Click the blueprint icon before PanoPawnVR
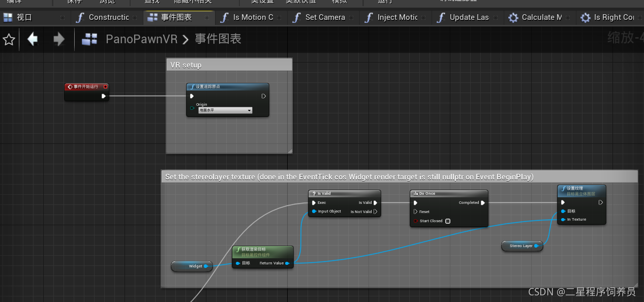644x302 pixels. coord(89,39)
